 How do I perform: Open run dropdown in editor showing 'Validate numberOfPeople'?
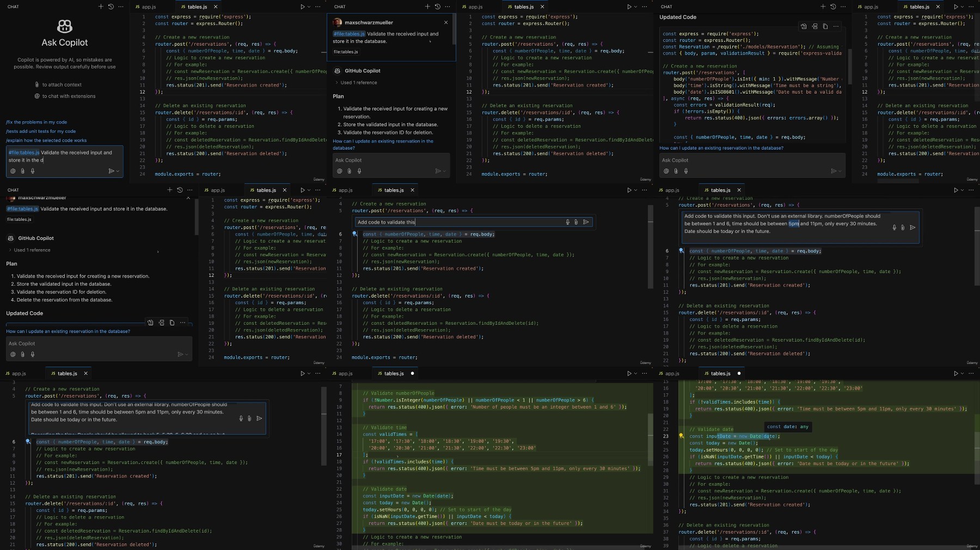(635, 373)
